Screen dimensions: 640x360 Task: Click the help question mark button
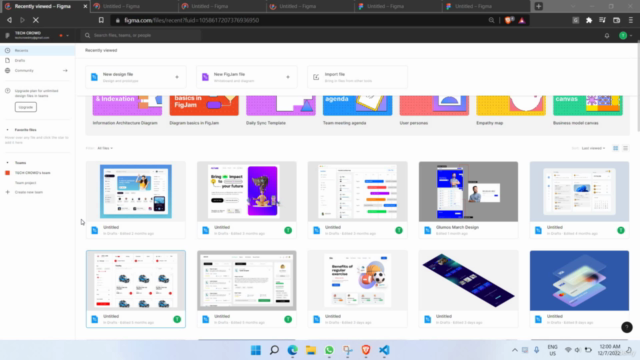click(x=627, y=327)
